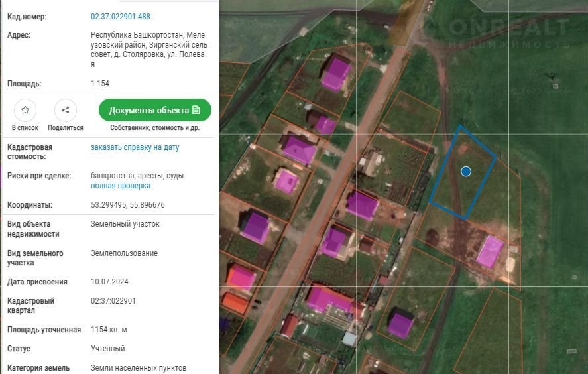The image size is (588, 374).
Task: Click the share icon labeled Поделиться
Action: click(66, 110)
